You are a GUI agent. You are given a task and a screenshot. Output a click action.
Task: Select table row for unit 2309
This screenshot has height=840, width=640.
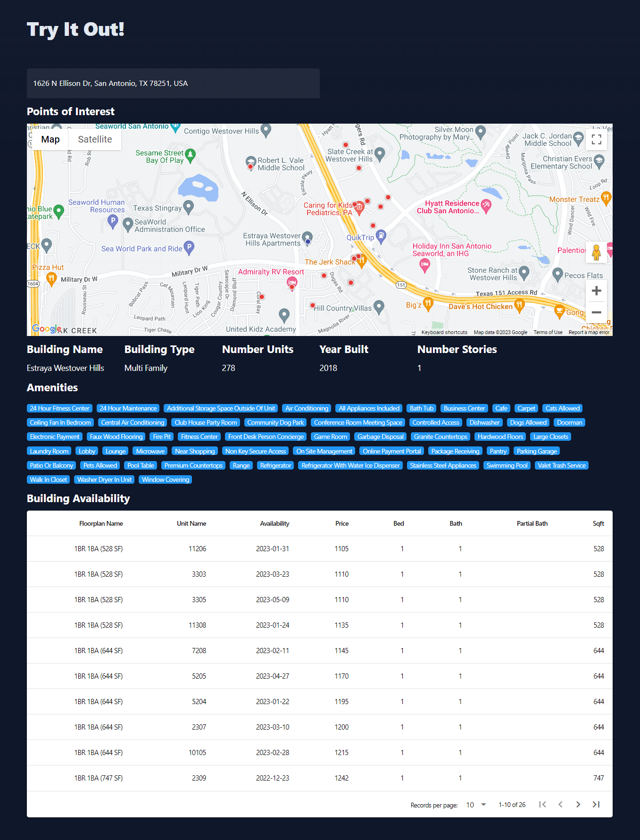320,778
